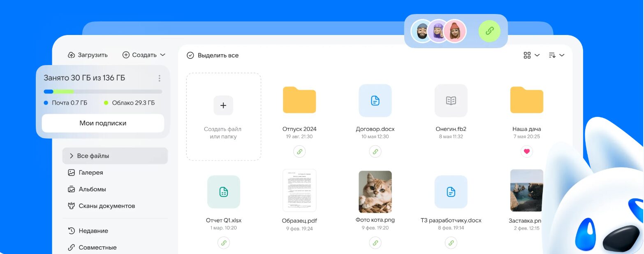Click the three-dot menu in storage card
644x254 pixels.
click(x=159, y=78)
